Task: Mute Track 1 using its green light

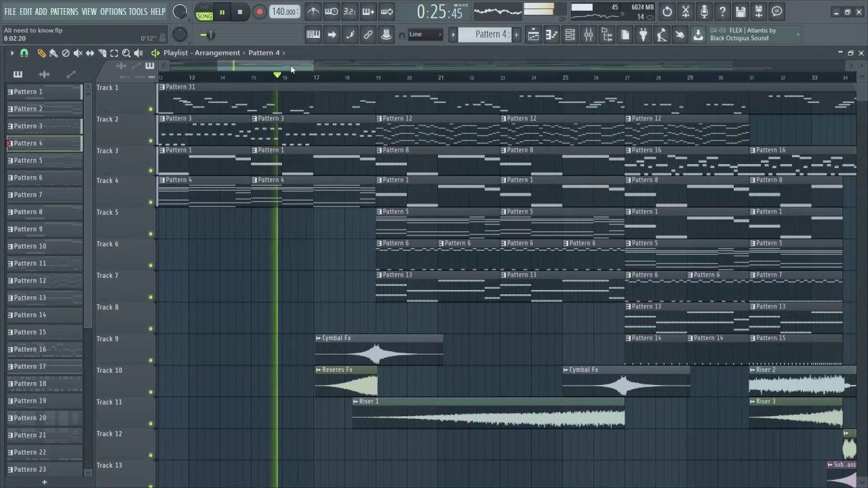Action: tap(151, 109)
